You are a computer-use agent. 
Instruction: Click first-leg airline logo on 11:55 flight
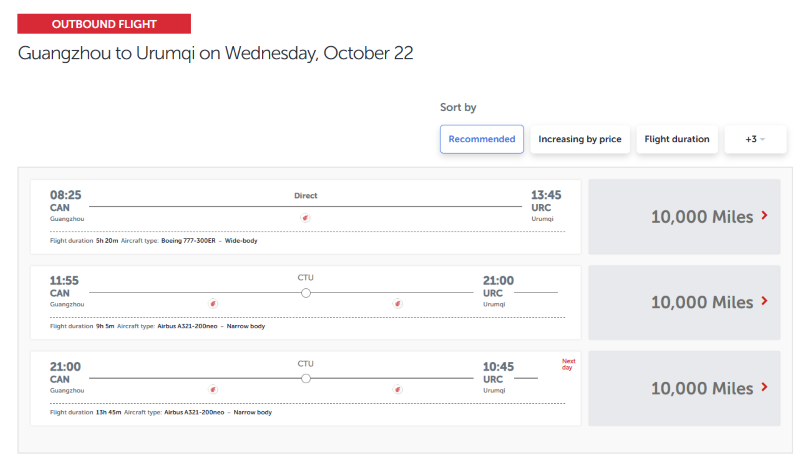(x=213, y=304)
